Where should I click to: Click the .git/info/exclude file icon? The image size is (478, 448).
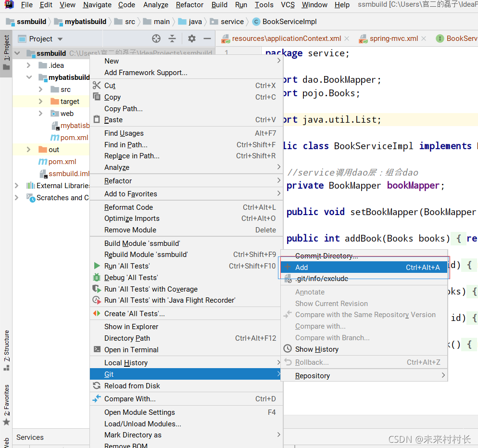click(288, 279)
